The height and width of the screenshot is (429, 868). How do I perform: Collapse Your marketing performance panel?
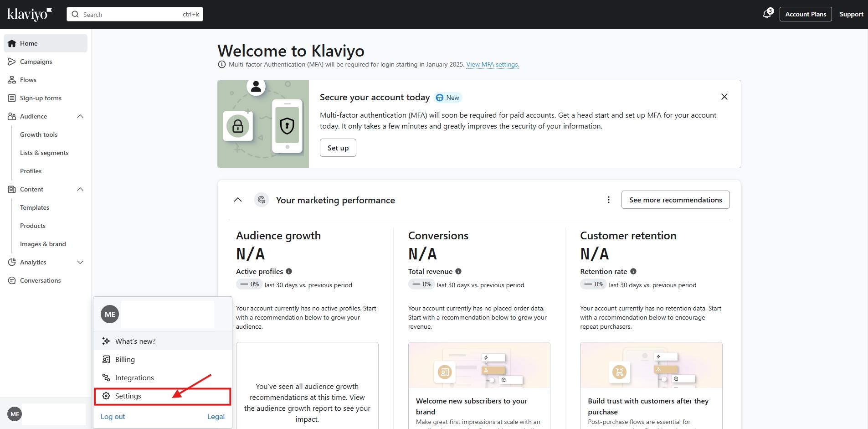point(238,200)
